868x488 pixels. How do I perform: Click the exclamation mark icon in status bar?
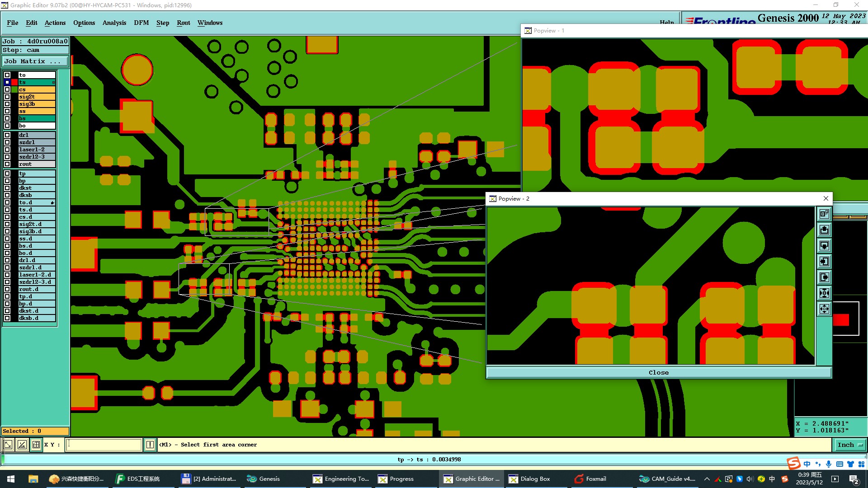coord(150,445)
